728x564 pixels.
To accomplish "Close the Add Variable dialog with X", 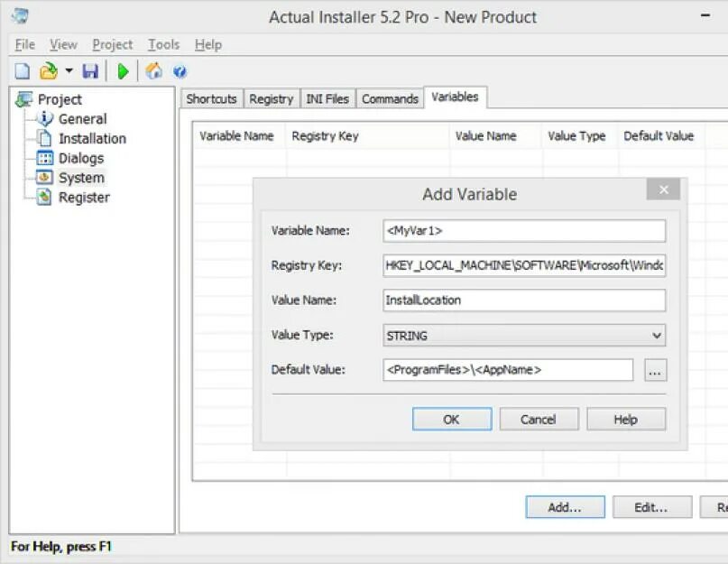I will [x=663, y=190].
